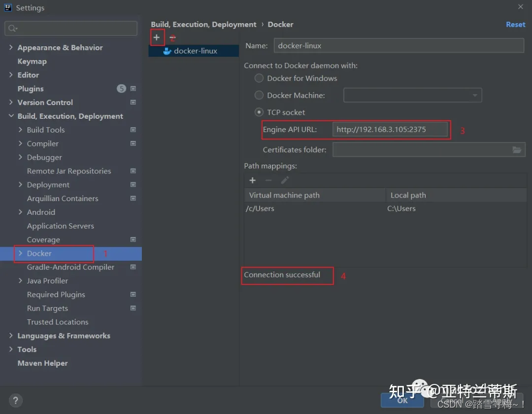Image resolution: width=532 pixels, height=414 pixels.
Task: Select the TCP socket radio button
Action: pyautogui.click(x=259, y=112)
